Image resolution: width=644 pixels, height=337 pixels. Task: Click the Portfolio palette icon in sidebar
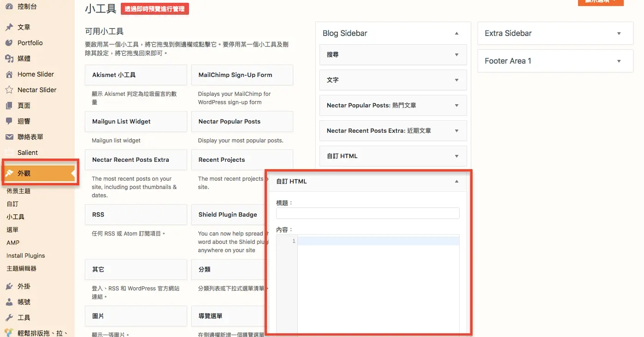point(9,43)
